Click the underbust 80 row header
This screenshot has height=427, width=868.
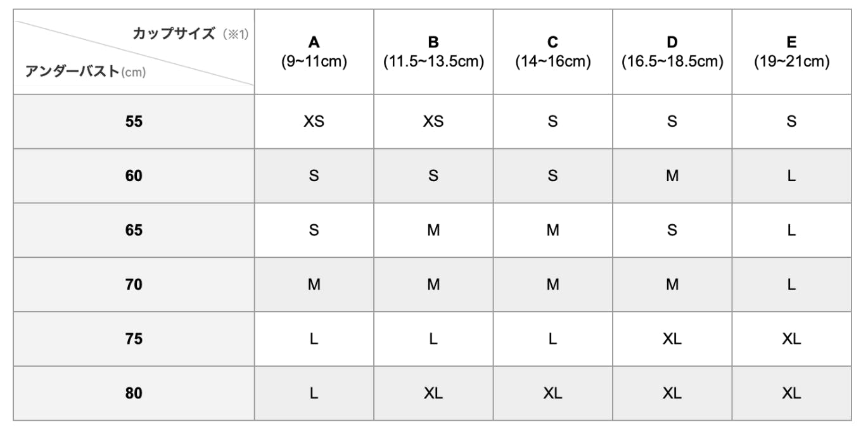click(134, 393)
